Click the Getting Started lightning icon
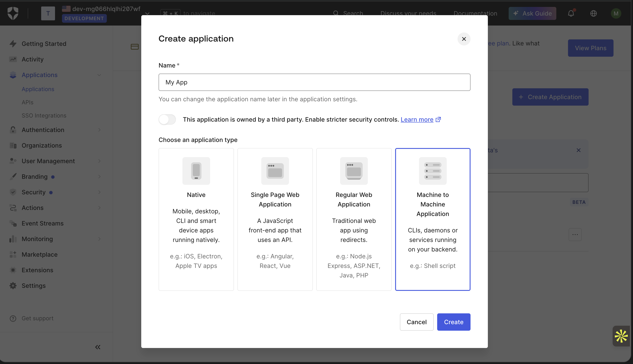The width and height of the screenshot is (633, 364). click(13, 44)
